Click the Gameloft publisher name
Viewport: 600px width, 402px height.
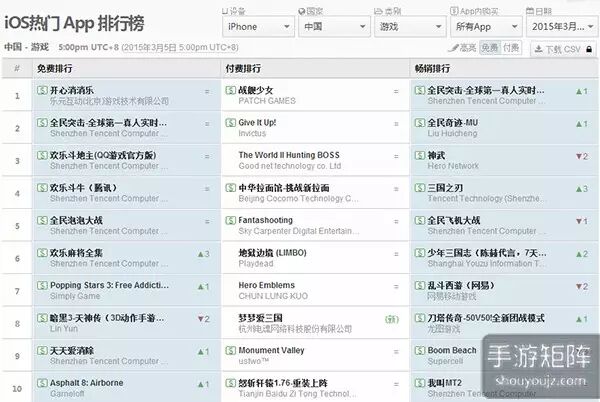67,394
